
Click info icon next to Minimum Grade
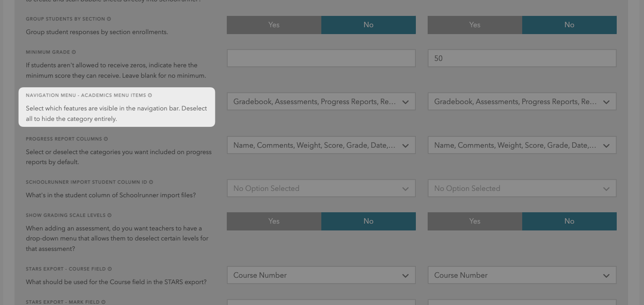pos(74,52)
